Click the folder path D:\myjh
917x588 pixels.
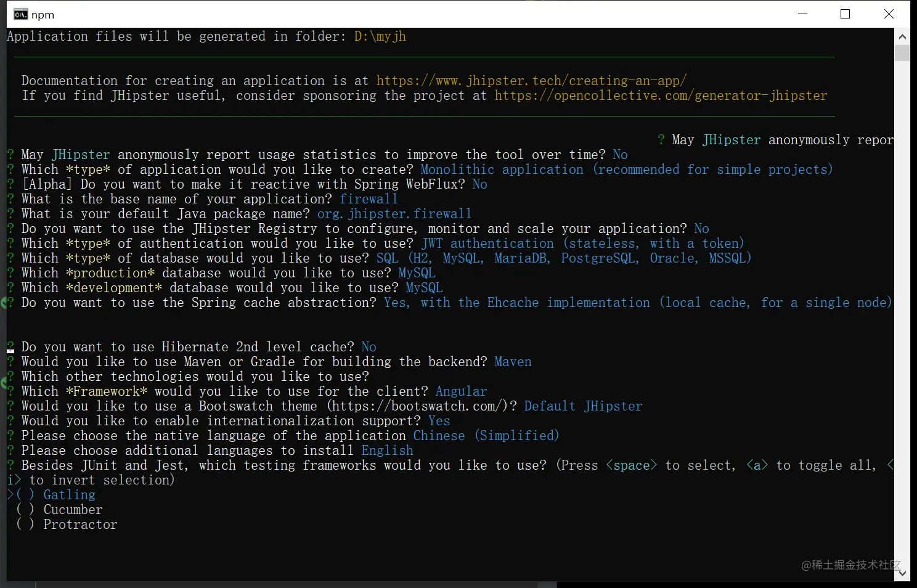click(x=380, y=36)
